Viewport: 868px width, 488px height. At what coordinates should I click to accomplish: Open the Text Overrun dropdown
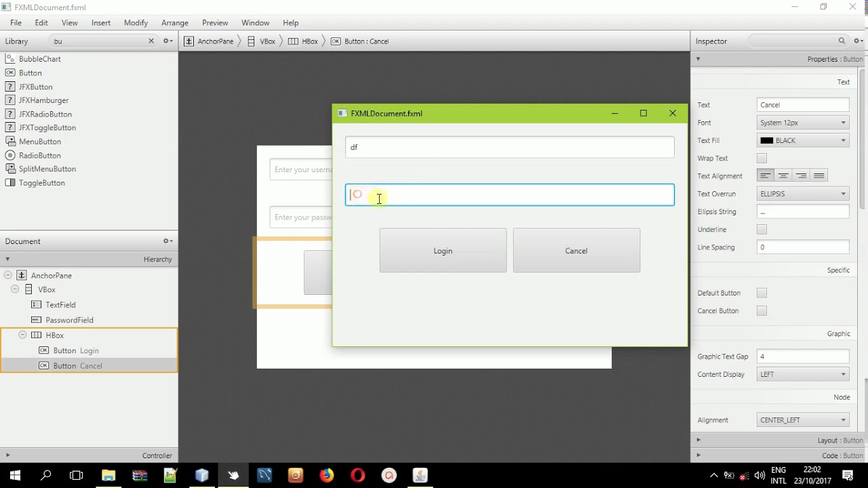[803, 194]
